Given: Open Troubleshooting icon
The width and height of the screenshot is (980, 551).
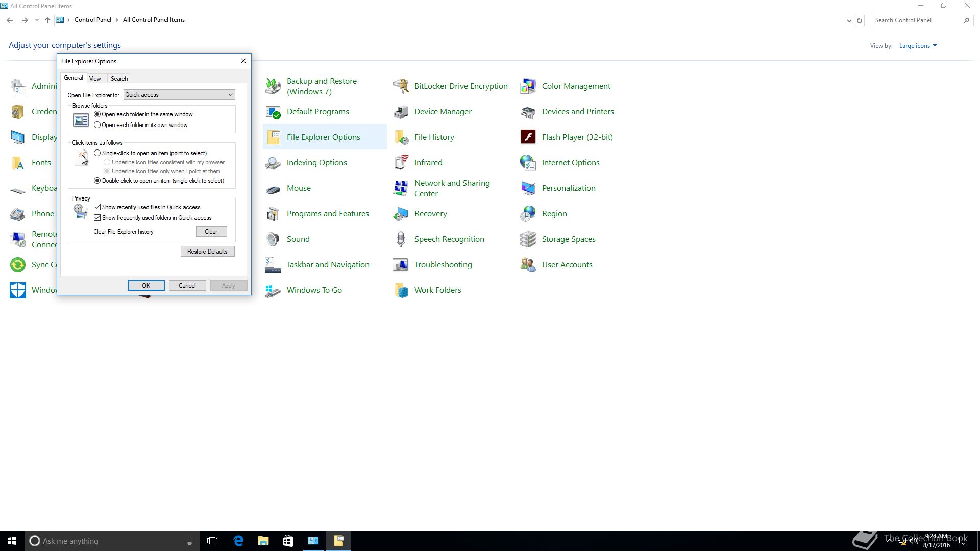Looking at the screenshot, I should coord(401,265).
